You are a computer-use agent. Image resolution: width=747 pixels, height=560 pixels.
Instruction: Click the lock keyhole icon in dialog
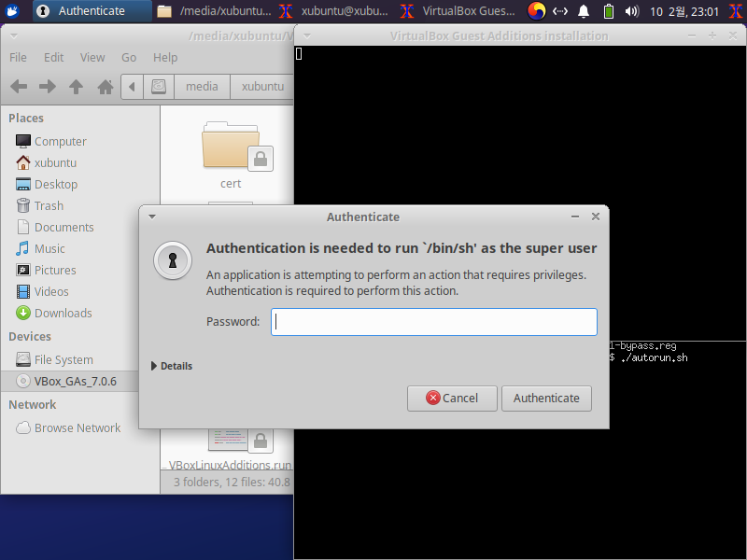(173, 260)
